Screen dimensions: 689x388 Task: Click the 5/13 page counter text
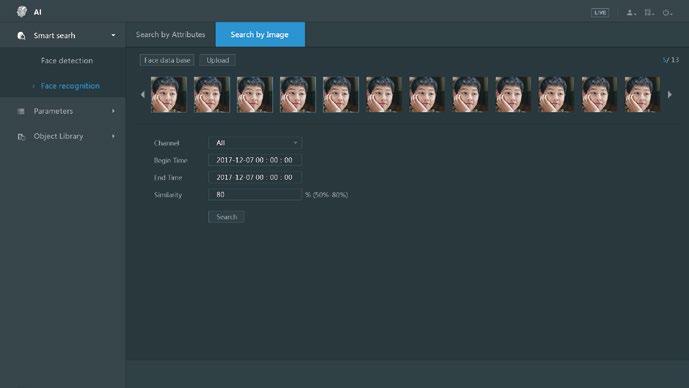coord(671,60)
